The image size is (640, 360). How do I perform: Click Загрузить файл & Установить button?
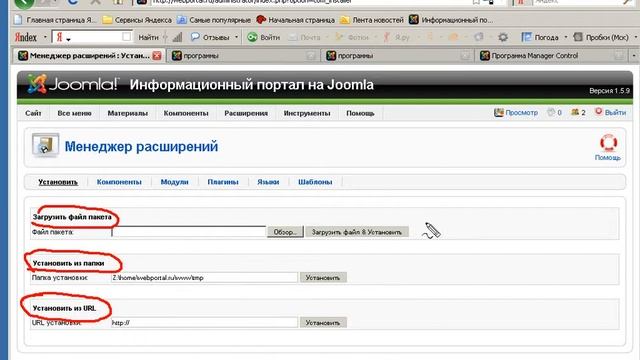[357, 232]
